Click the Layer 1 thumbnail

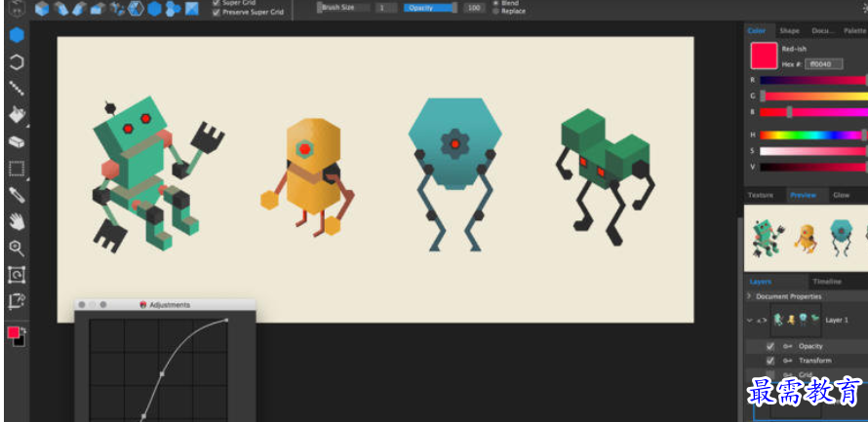click(796, 320)
